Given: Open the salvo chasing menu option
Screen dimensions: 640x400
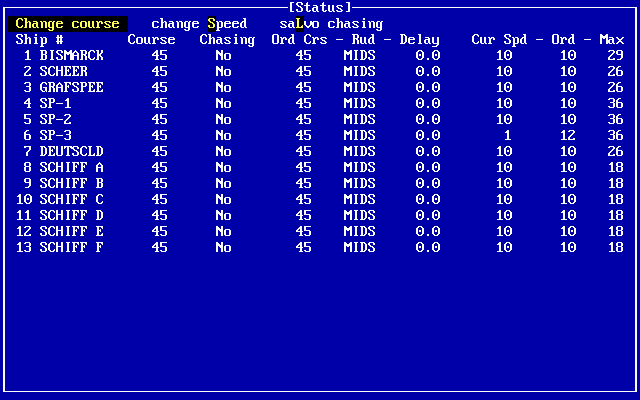Looking at the screenshot, I should (331, 24).
